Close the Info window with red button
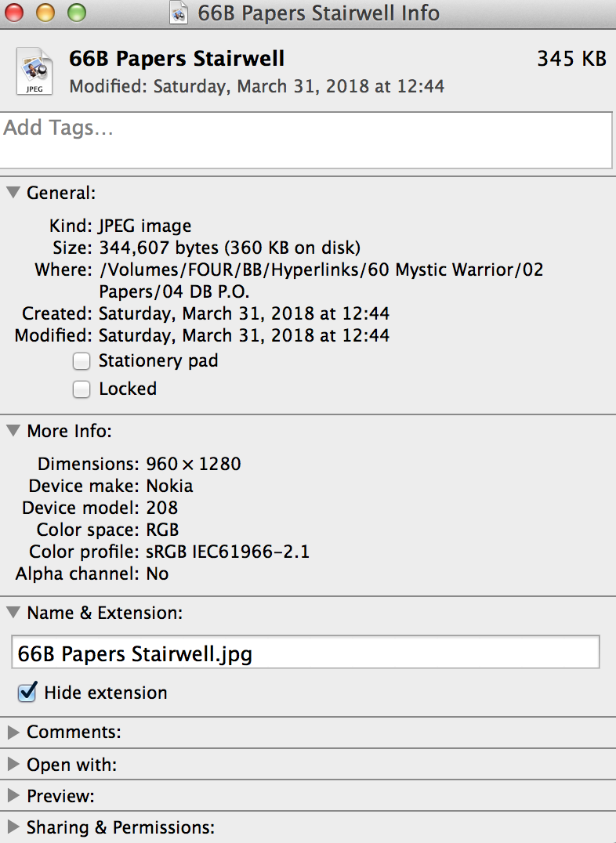 [14, 13]
